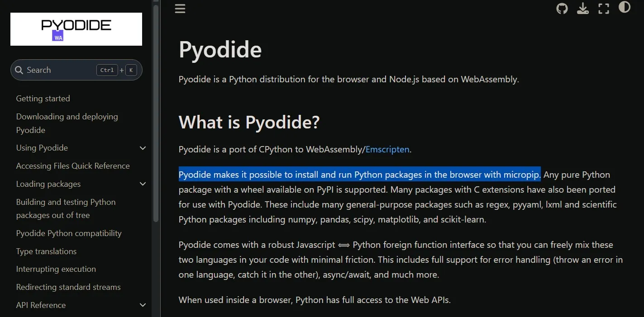The height and width of the screenshot is (317, 644).
Task: Open the GitHub repository icon
Action: [x=562, y=9]
